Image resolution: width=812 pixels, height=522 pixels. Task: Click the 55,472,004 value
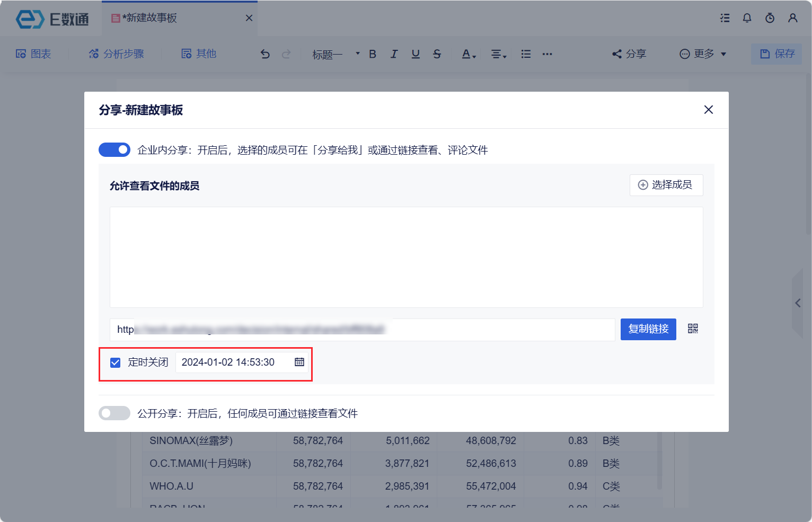pos(491,486)
